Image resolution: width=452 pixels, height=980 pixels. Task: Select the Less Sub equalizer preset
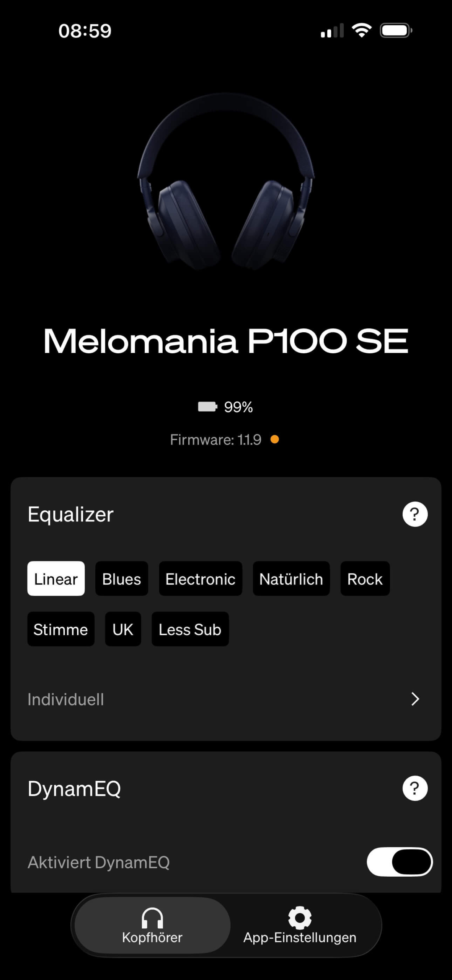click(190, 629)
